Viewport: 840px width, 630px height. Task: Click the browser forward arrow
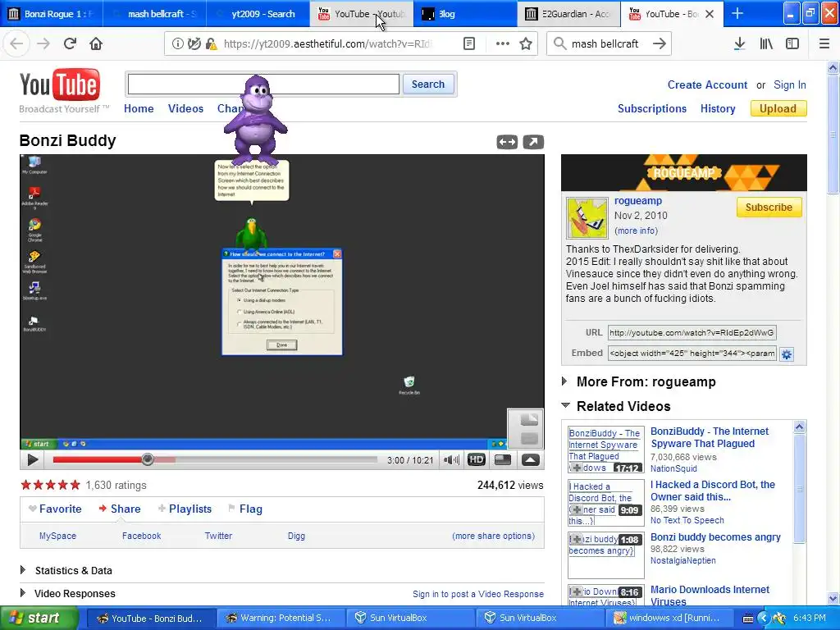43,43
